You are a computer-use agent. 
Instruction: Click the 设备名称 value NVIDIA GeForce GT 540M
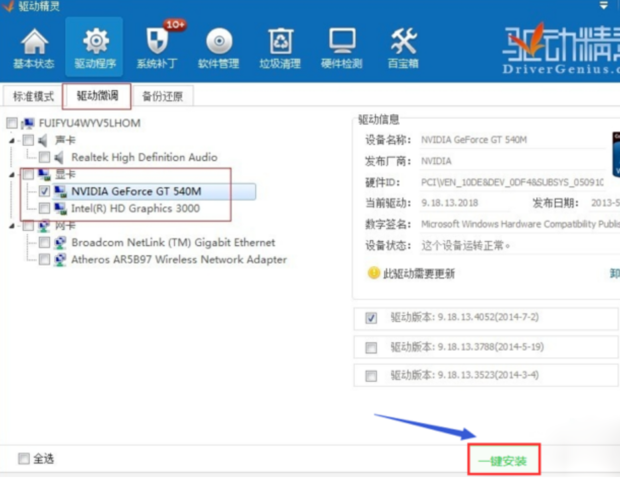coord(474,140)
